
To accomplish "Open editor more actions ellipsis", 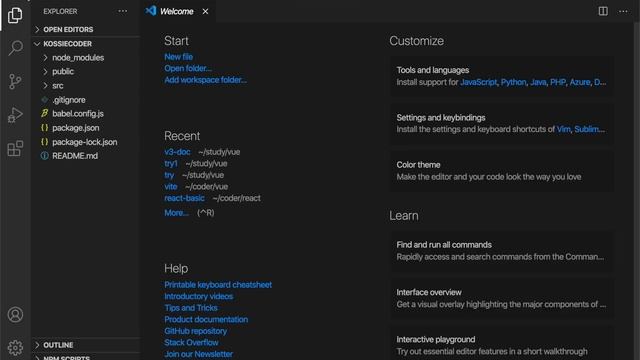I will click(x=623, y=11).
